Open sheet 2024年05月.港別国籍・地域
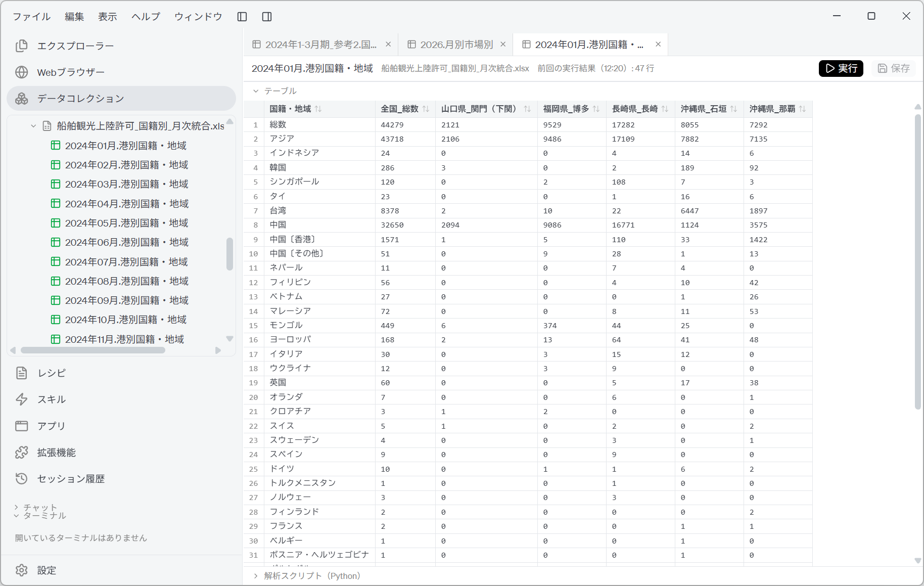 tap(126, 223)
